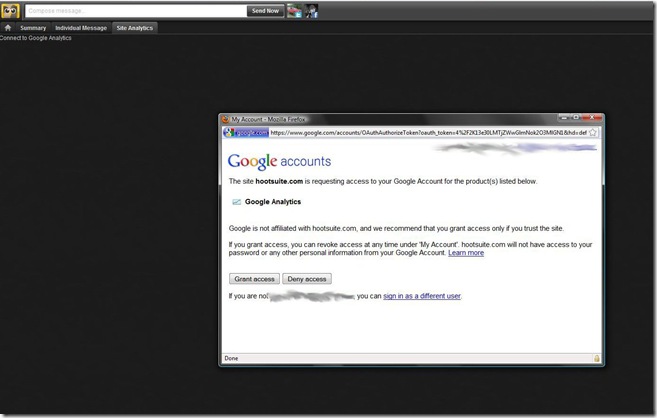Close the My Account Firefox popup

(x=592, y=118)
